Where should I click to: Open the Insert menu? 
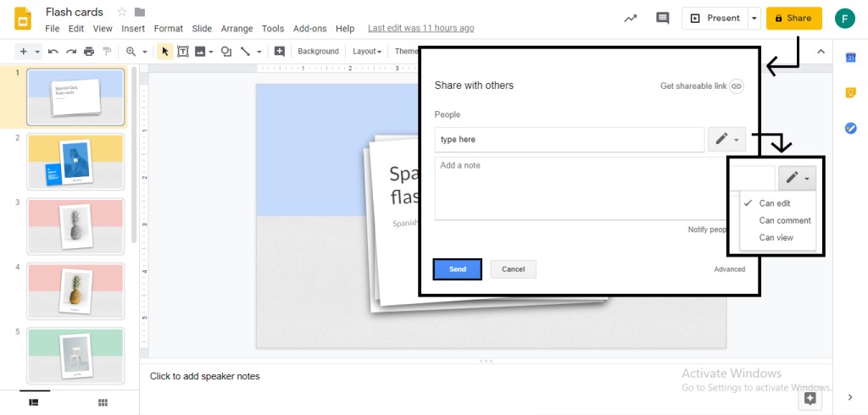(x=133, y=29)
